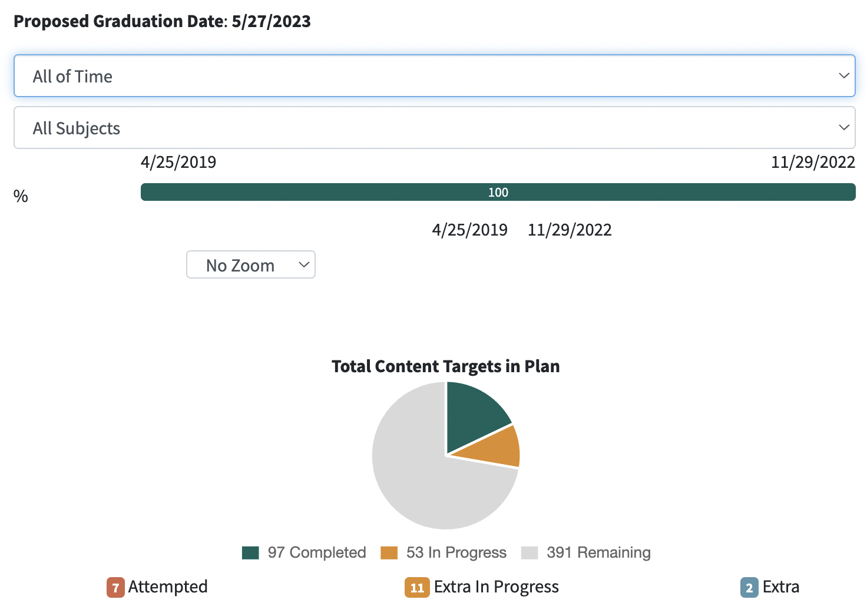867x616 pixels.
Task: Toggle the green Completed legend swatch
Action: coord(250,552)
